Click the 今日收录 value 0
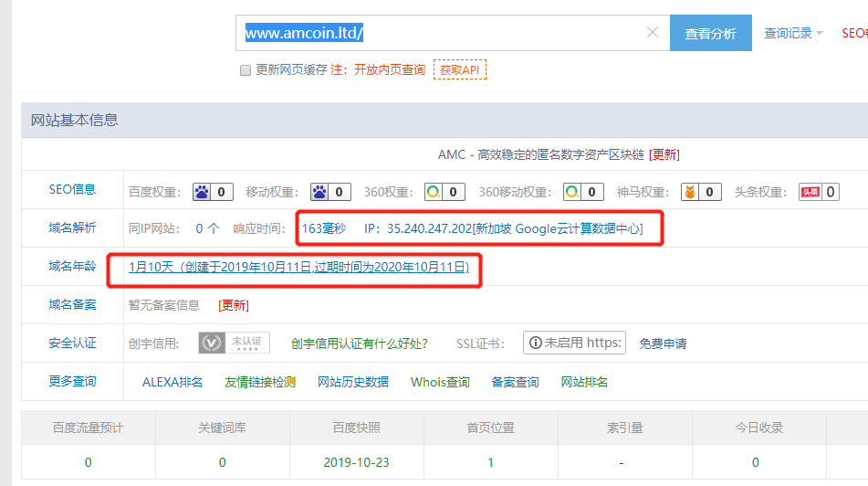Viewport: 868px width, 486px height. 755,462
